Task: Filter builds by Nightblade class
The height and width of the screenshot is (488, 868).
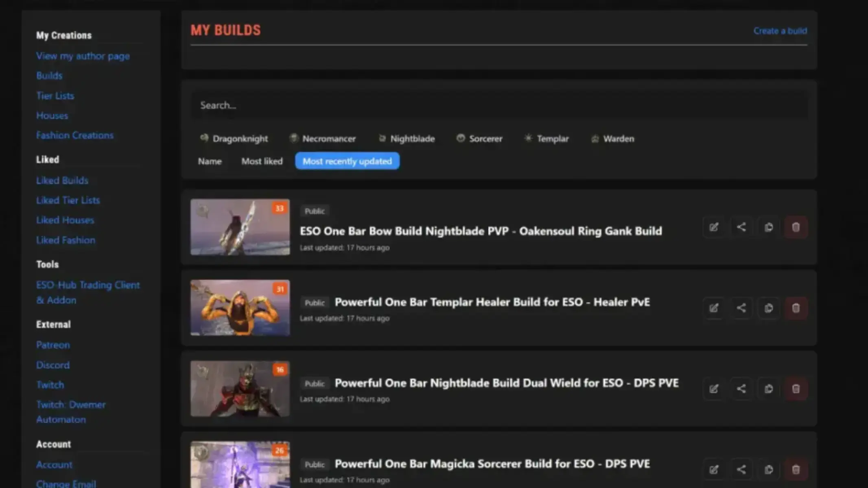Action: [x=406, y=139]
